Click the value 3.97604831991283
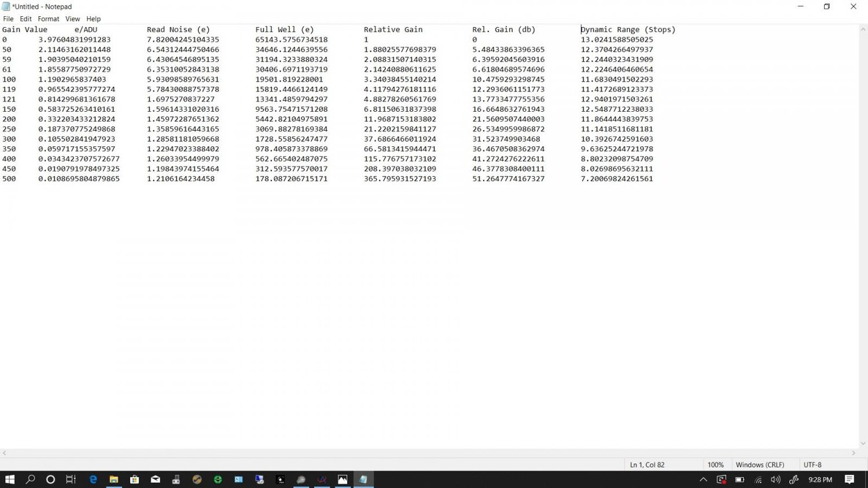The height and width of the screenshot is (488, 868). click(75, 39)
